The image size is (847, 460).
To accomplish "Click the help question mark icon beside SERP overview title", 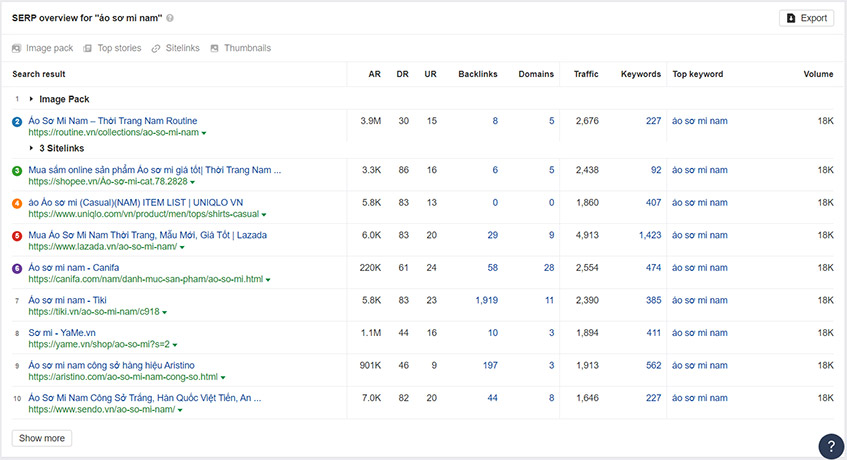I will coord(170,18).
